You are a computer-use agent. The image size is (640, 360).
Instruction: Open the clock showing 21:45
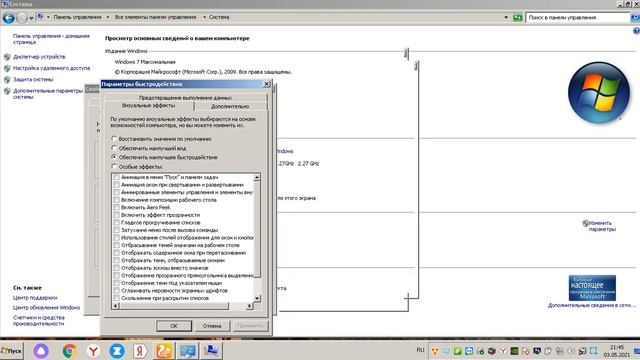(617, 351)
